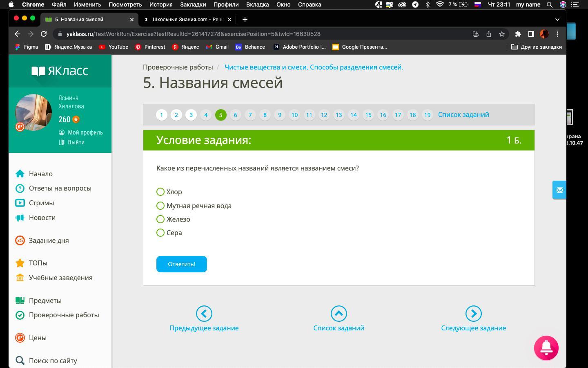Open the Новости megaphone item

pyautogui.click(x=36, y=218)
